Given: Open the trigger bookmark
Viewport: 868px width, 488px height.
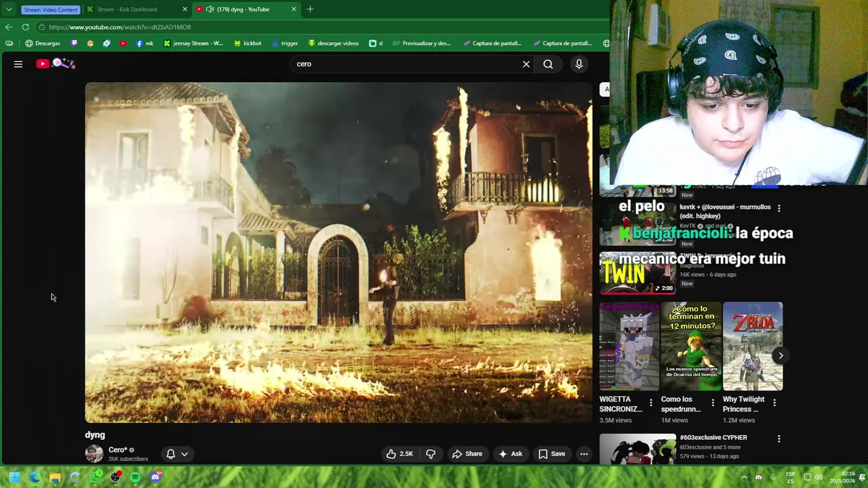Looking at the screenshot, I should 285,43.
